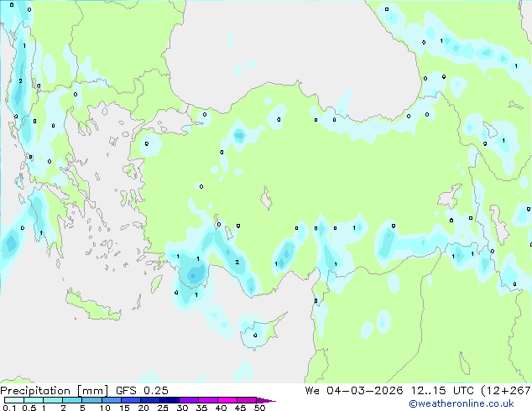Pick the 35–40 mm magenta-purple swatch

pyautogui.click(x=207, y=400)
